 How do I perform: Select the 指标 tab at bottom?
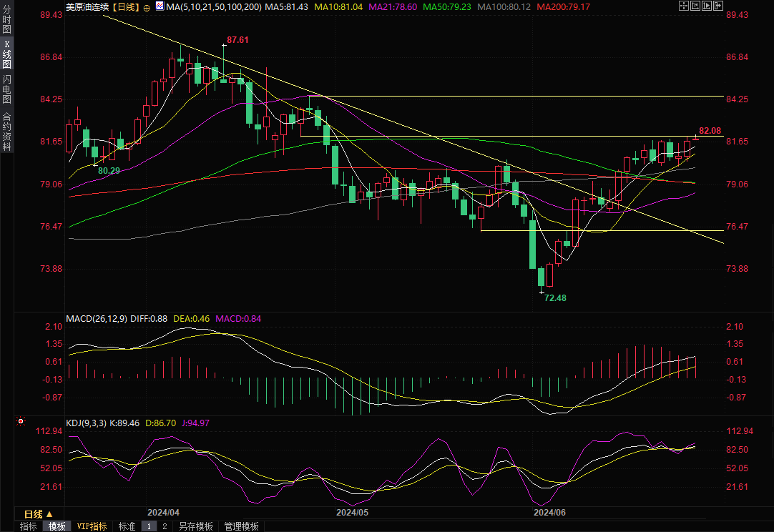tap(29, 526)
